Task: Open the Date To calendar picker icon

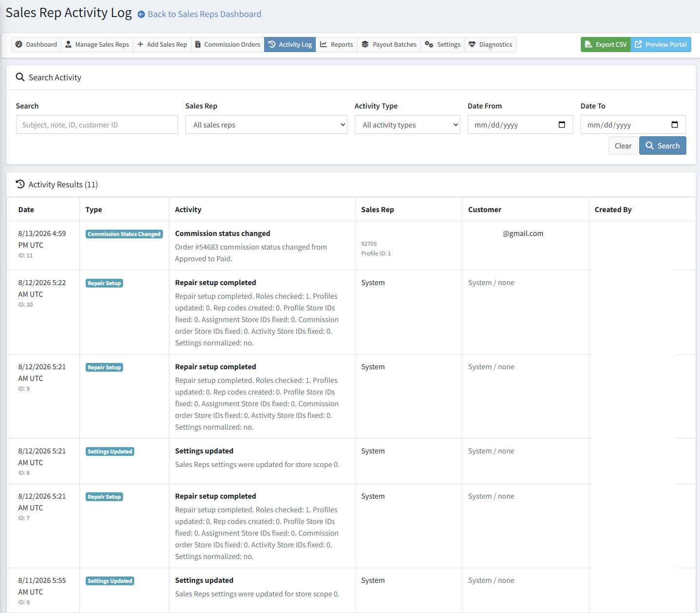Action: [x=675, y=125]
